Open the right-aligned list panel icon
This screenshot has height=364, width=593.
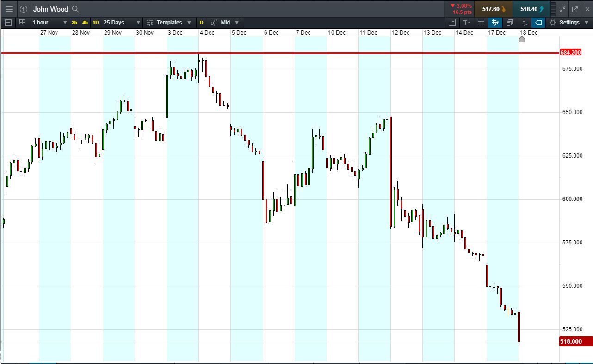click(452, 23)
